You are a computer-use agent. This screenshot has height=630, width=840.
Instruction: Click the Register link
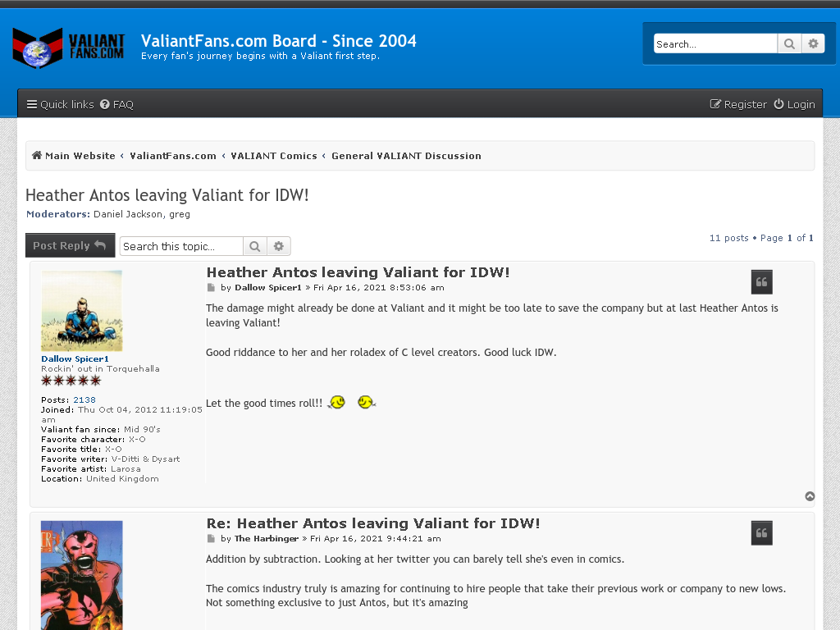pos(739,104)
